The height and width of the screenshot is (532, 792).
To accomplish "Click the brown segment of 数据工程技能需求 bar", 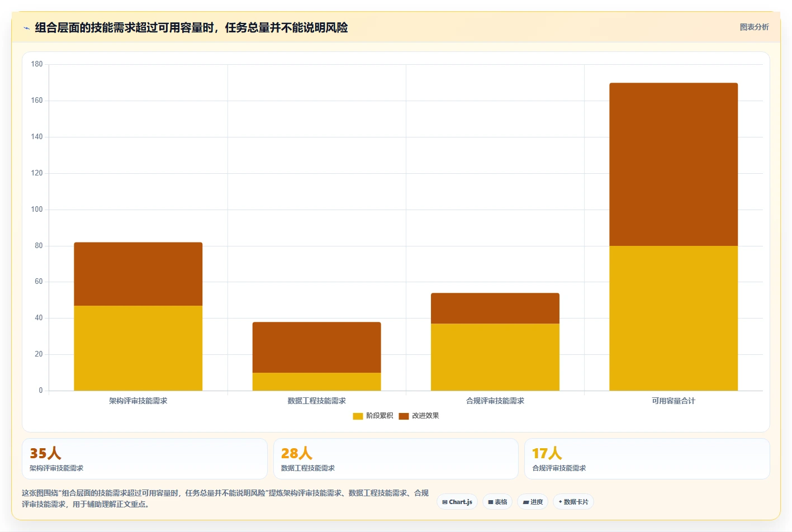I will [316, 347].
